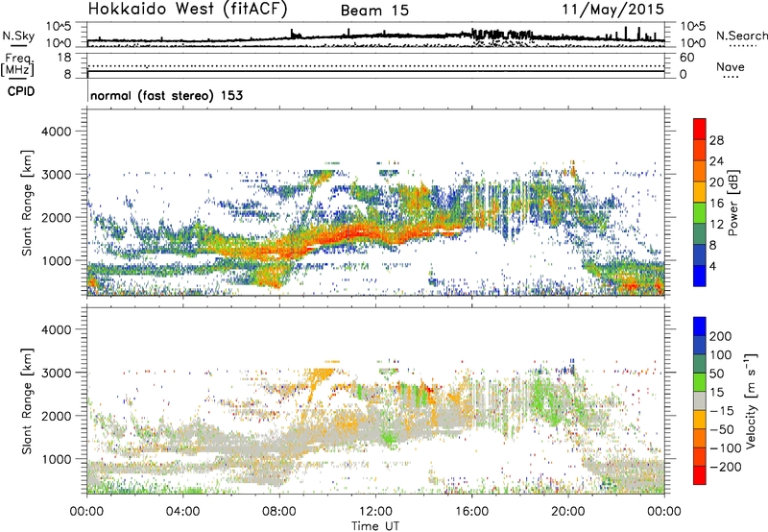Click 'normal (fast stereo) 153' text
Image resolution: width=768 pixels, height=532 pixels.
tap(166, 95)
